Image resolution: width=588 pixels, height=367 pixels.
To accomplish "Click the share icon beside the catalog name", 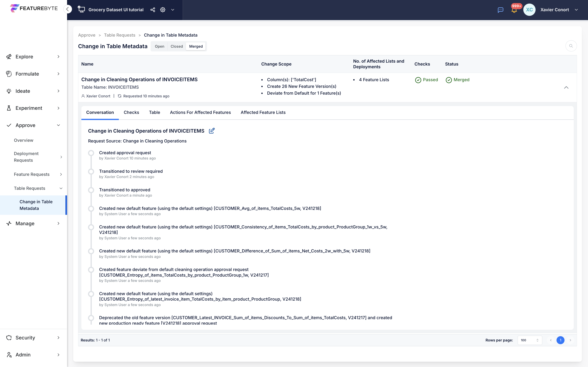I will click(x=153, y=10).
